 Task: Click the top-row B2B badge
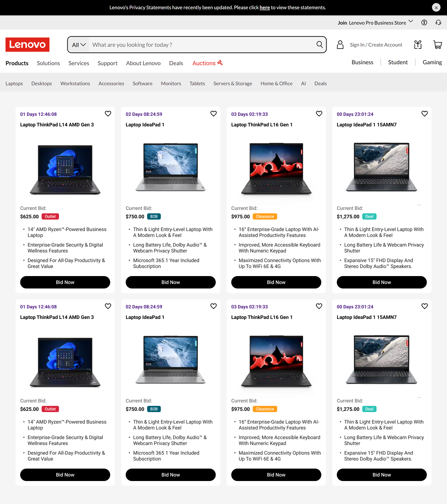[x=154, y=216]
